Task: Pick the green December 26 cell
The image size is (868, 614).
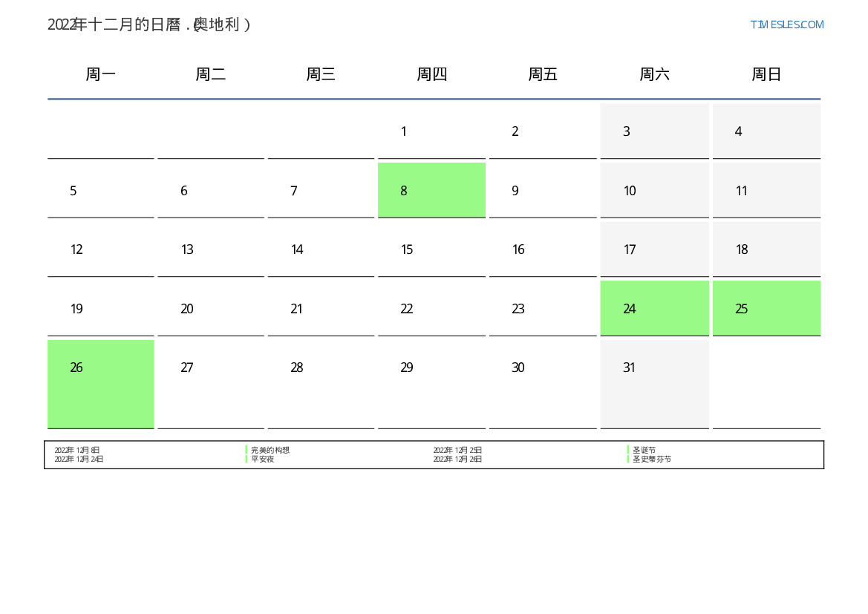Action: tap(101, 384)
